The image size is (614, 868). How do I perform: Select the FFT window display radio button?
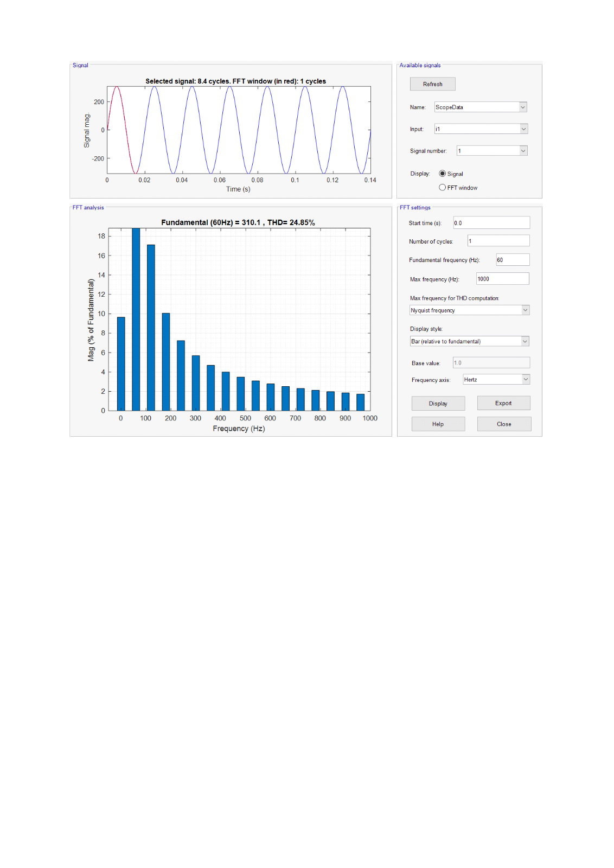pyautogui.click(x=443, y=188)
